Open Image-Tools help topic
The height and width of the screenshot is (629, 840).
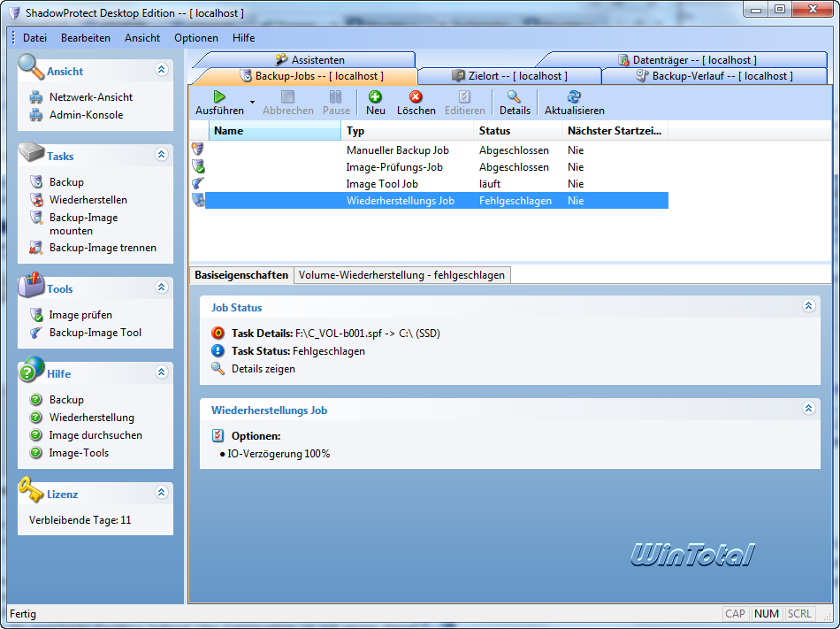79,453
